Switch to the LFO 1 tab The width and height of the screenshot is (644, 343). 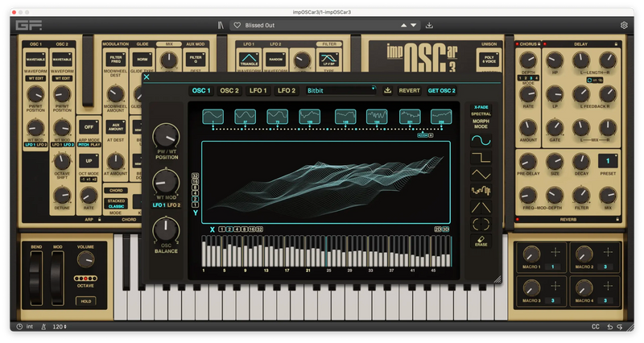coord(258,90)
